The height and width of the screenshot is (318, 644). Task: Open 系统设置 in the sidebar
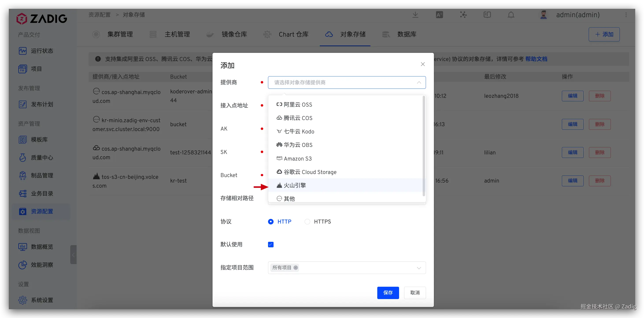pyautogui.click(x=42, y=300)
